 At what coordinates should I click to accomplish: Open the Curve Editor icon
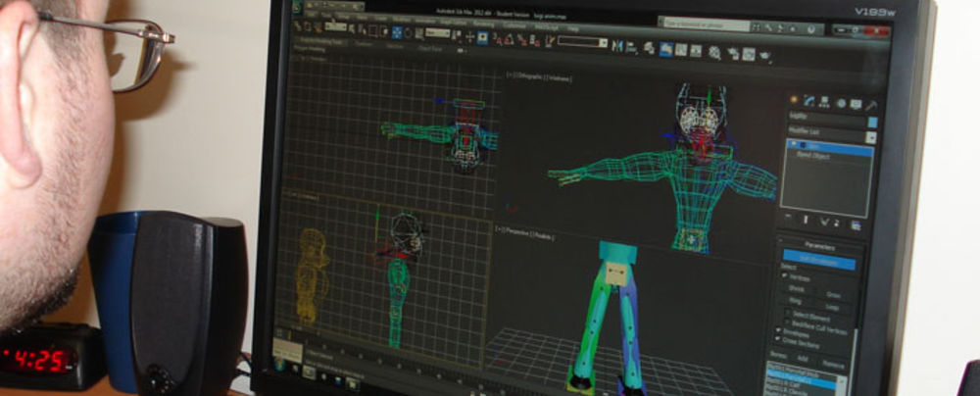(x=681, y=50)
